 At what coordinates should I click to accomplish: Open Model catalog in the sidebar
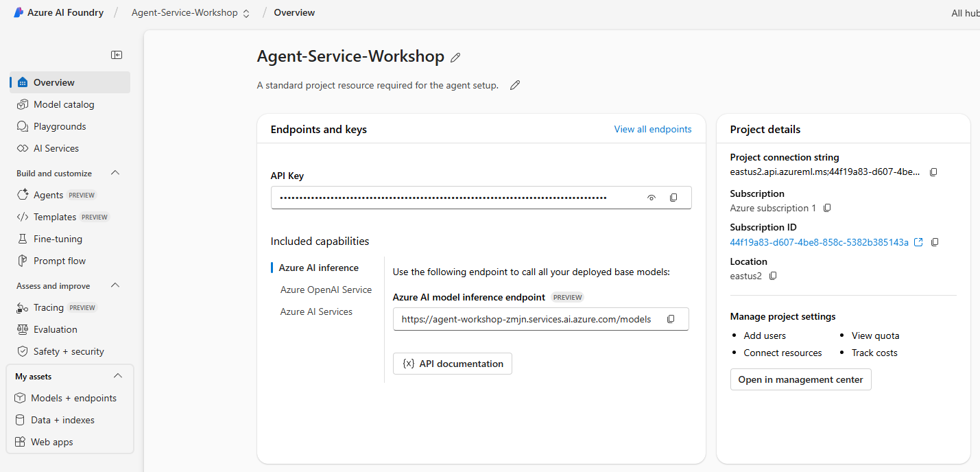click(x=64, y=104)
